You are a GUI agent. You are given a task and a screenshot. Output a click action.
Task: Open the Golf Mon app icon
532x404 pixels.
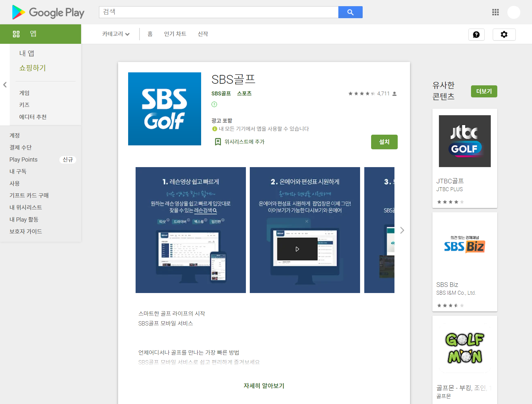point(465,348)
